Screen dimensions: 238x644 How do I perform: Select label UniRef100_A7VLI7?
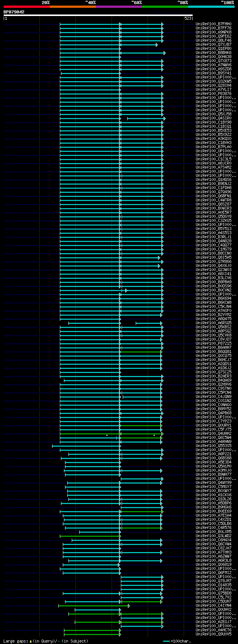pyautogui.click(x=213, y=90)
